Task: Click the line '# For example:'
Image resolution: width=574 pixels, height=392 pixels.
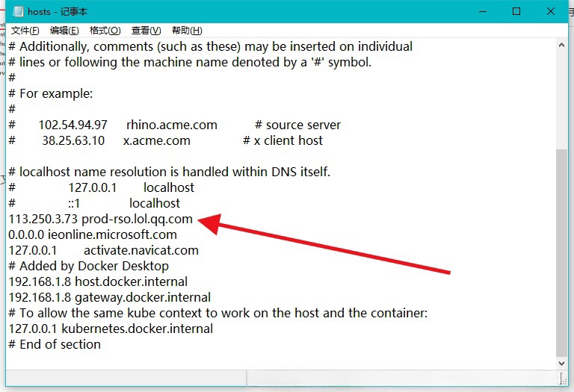Action: tap(51, 93)
